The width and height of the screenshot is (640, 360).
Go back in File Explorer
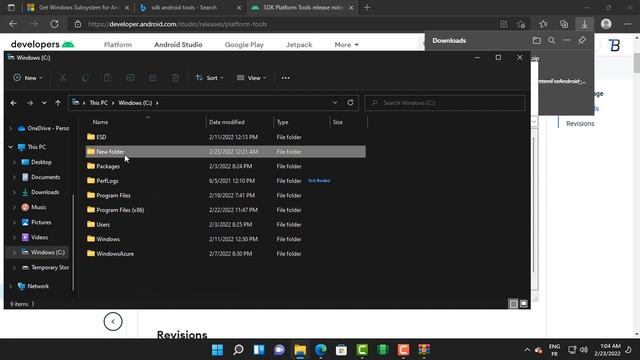(x=13, y=103)
